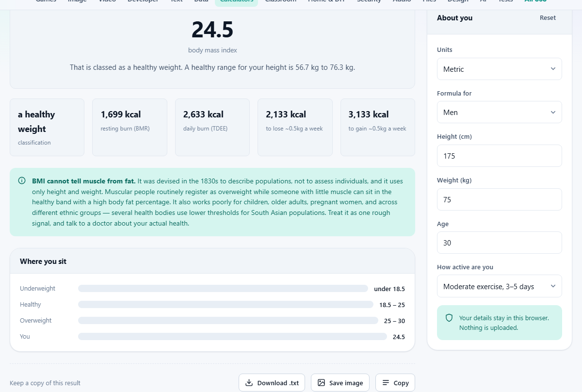Viewport: 582px width, 392px height.
Task: Click the shield icon in the privacy notice
Action: [449, 318]
